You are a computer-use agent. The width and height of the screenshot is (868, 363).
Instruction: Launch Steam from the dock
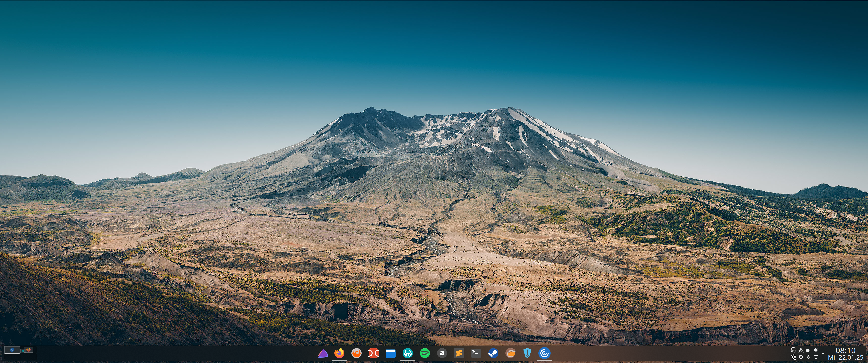point(493,353)
